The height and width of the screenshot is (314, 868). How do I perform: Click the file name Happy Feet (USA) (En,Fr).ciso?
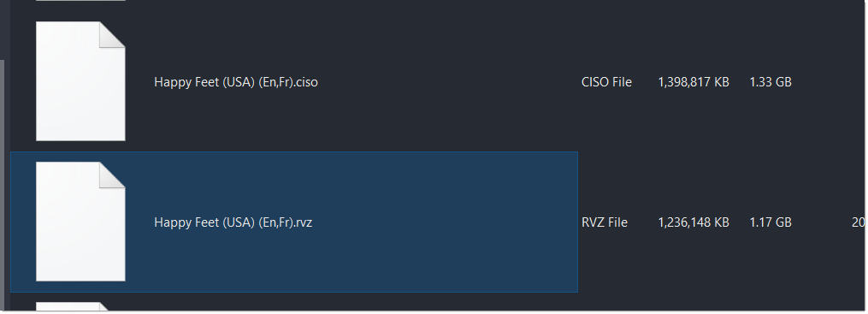(x=236, y=82)
